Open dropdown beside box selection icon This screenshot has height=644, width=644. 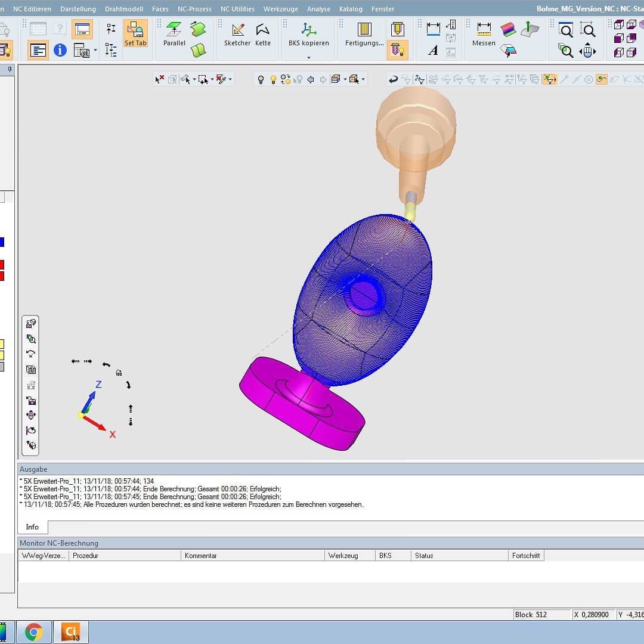coord(212,79)
